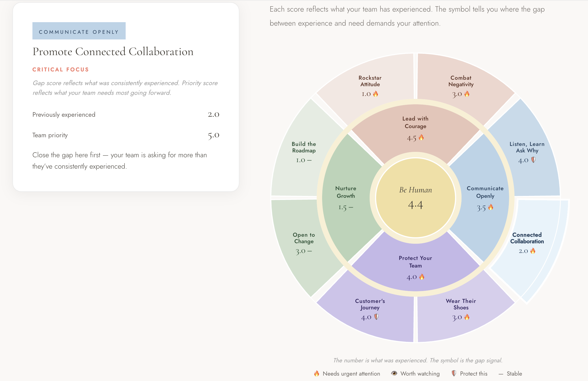Click the flame icon under Lead with Courage
588x381 pixels.
[421, 138]
